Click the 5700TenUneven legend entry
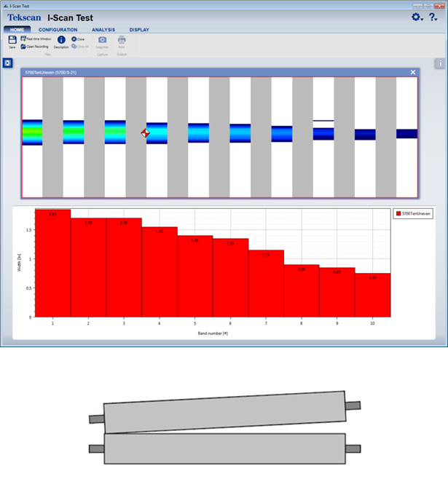The image size is (448, 479). point(413,213)
